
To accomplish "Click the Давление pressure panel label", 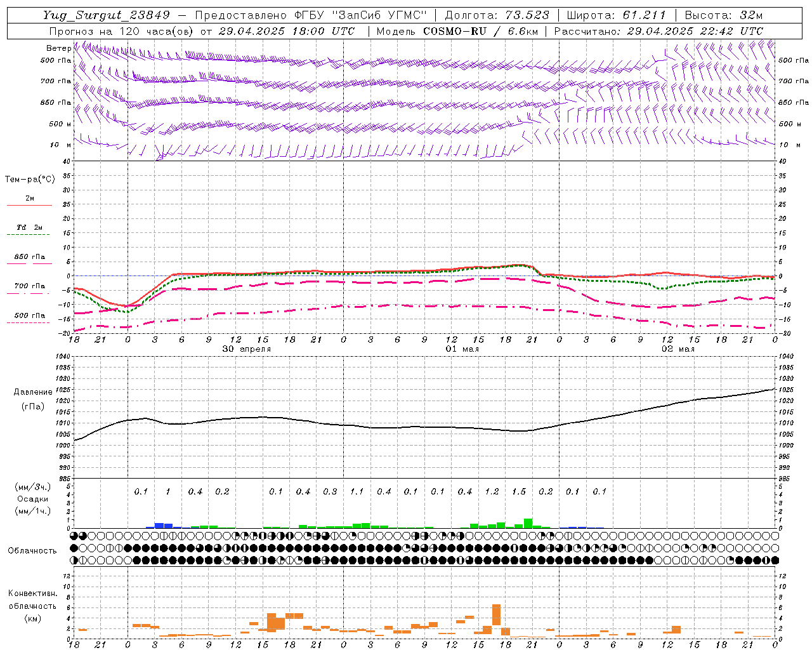I will click(33, 392).
